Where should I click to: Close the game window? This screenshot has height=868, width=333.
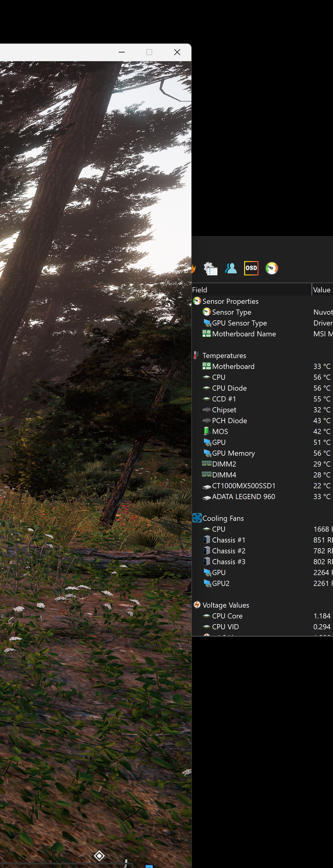coord(177,52)
